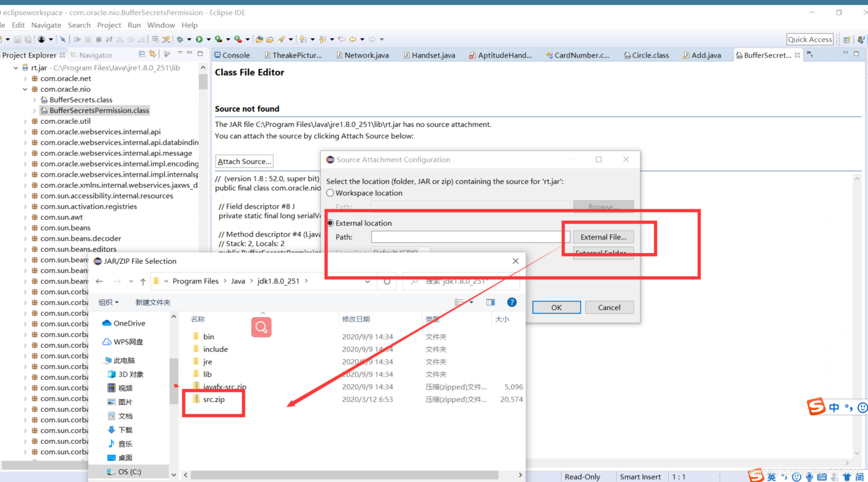Open the Debug button dropdown arrow
The height and width of the screenshot is (482, 868).
click(x=189, y=39)
